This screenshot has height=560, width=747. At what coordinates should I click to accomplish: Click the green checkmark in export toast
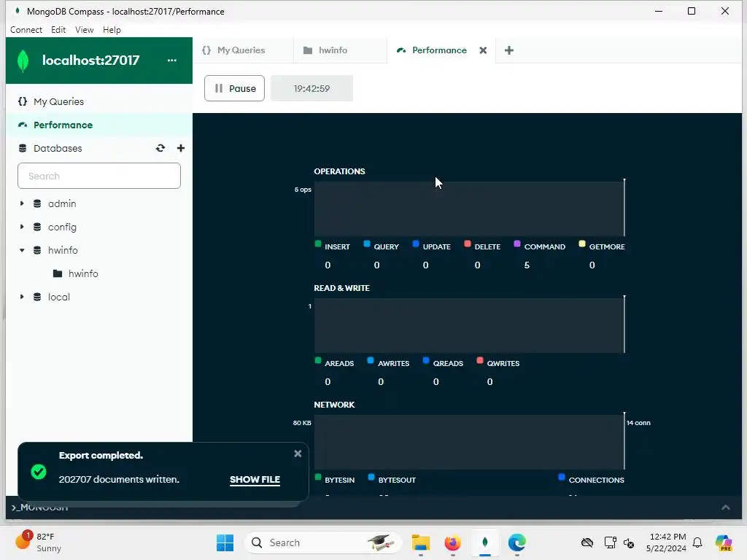pyautogui.click(x=39, y=472)
